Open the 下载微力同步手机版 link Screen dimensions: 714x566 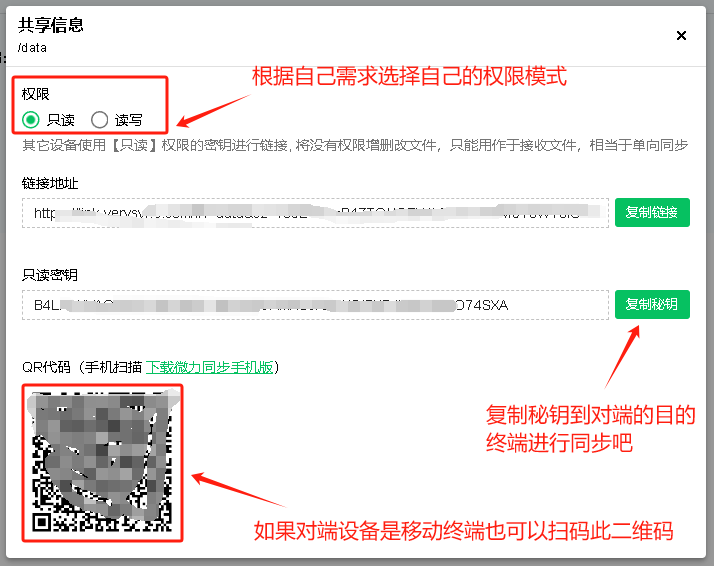(x=210, y=367)
